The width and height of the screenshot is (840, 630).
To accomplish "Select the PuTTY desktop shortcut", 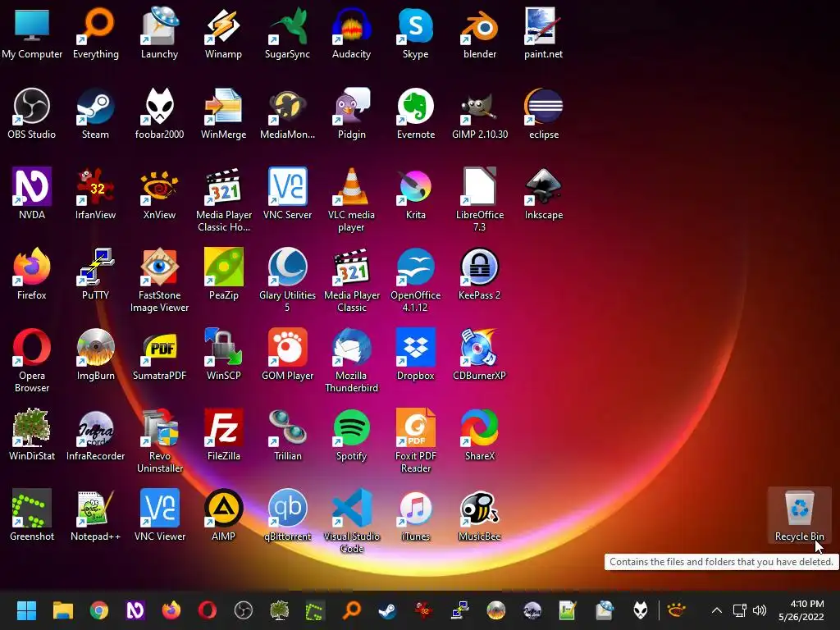I will coord(95,274).
